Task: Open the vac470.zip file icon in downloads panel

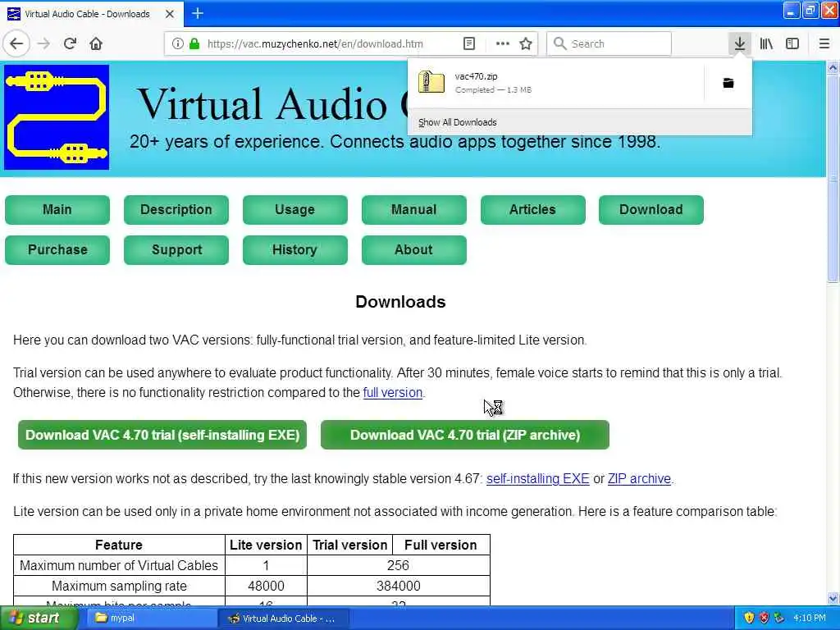Action: [431, 83]
